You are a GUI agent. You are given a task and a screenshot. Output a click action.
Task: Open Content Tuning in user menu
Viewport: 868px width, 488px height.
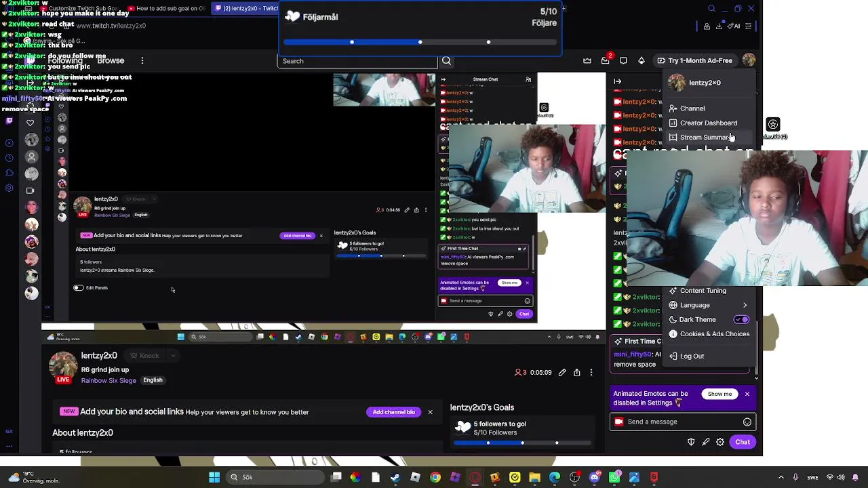703,291
